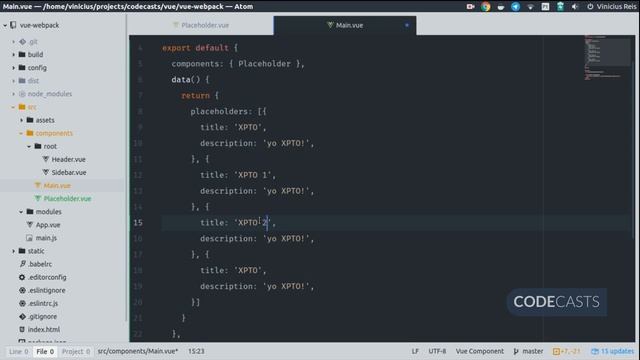Viewport: 640px width, 360px height.
Task: Select the Main.vue editor tab
Action: click(x=345, y=25)
